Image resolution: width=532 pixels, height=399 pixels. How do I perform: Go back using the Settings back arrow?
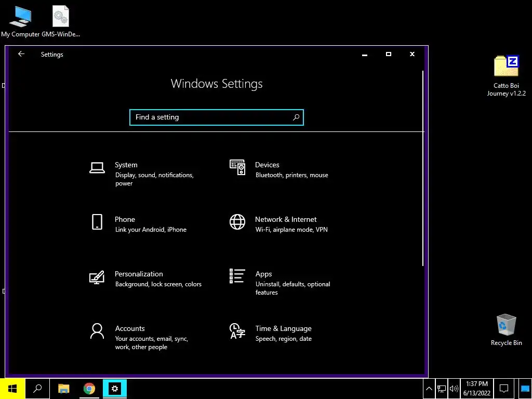(21, 54)
